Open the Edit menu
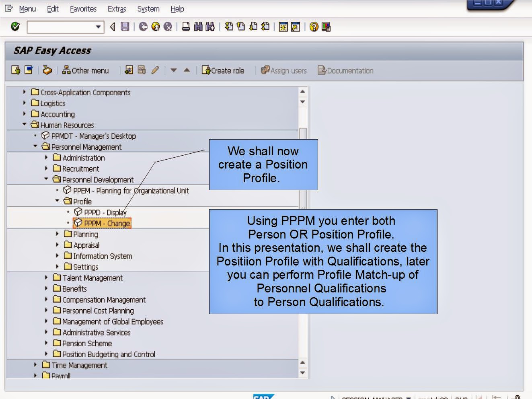The height and width of the screenshot is (399, 532). (53, 9)
